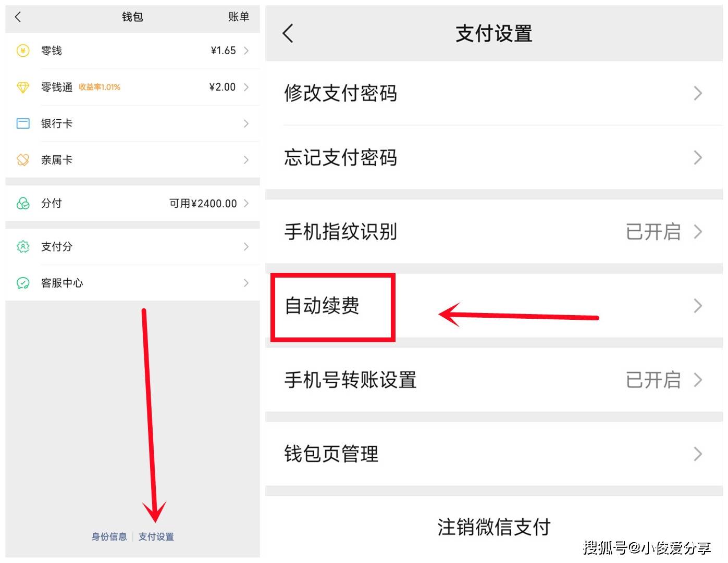Image resolution: width=728 pixels, height=563 pixels.
Task: Go back from the 钱包 page
Action: coord(18,17)
